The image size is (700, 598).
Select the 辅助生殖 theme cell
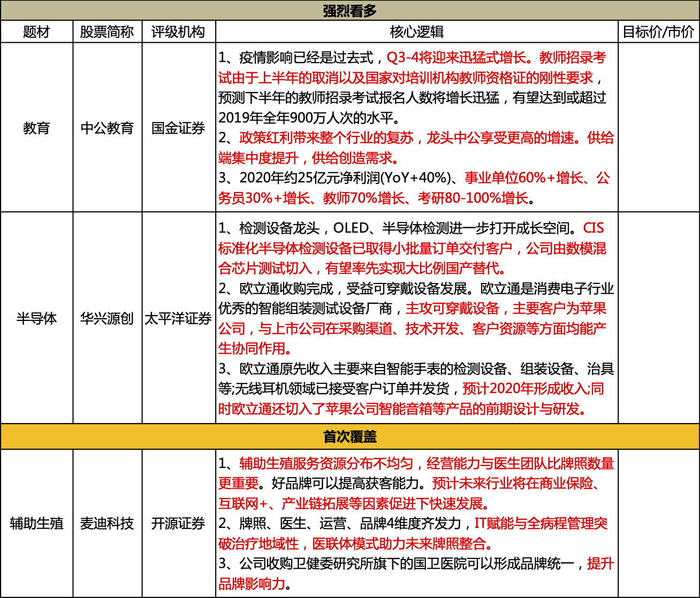[x=37, y=523]
